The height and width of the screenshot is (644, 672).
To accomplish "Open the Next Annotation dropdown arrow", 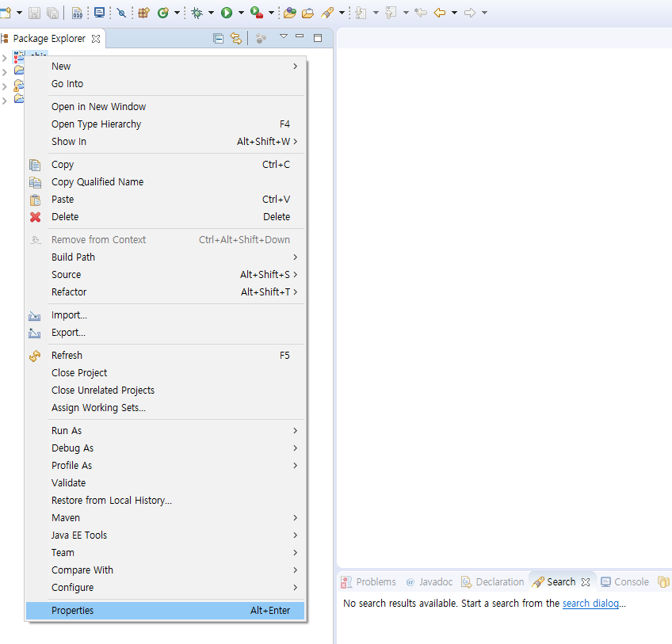I will (376, 13).
